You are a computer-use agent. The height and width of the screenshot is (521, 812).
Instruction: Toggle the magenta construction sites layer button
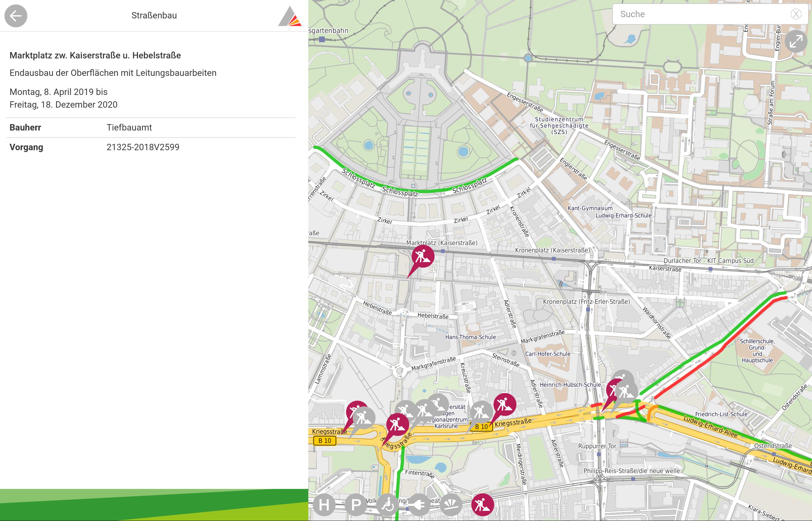(482, 505)
